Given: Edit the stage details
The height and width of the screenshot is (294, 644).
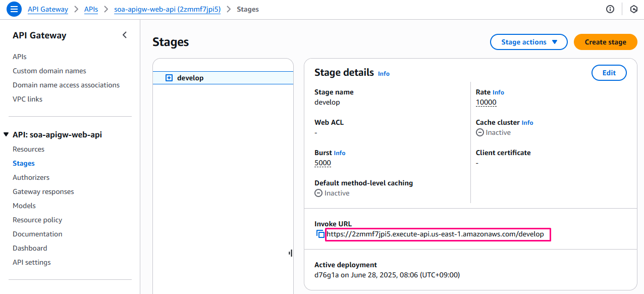Looking at the screenshot, I should click(x=609, y=73).
